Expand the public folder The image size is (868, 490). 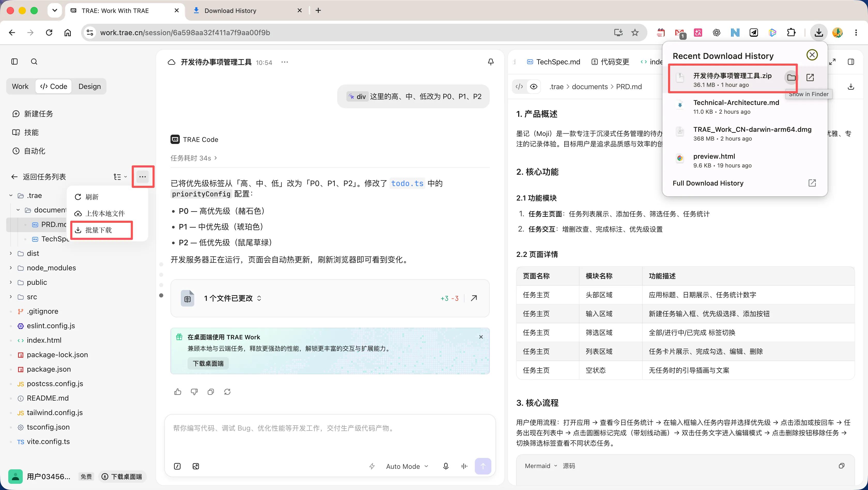click(x=11, y=282)
